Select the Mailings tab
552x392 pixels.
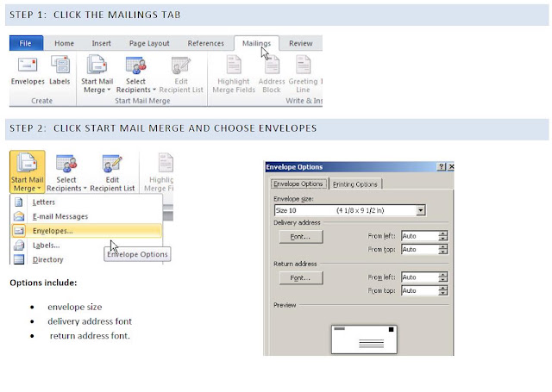click(257, 43)
